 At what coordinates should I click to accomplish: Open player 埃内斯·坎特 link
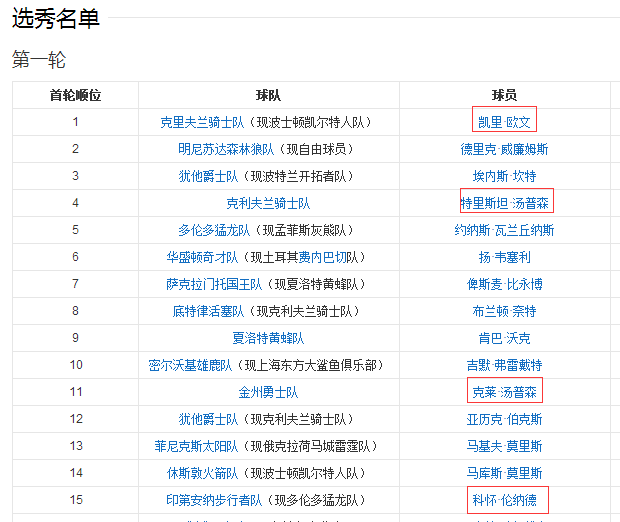(x=504, y=176)
